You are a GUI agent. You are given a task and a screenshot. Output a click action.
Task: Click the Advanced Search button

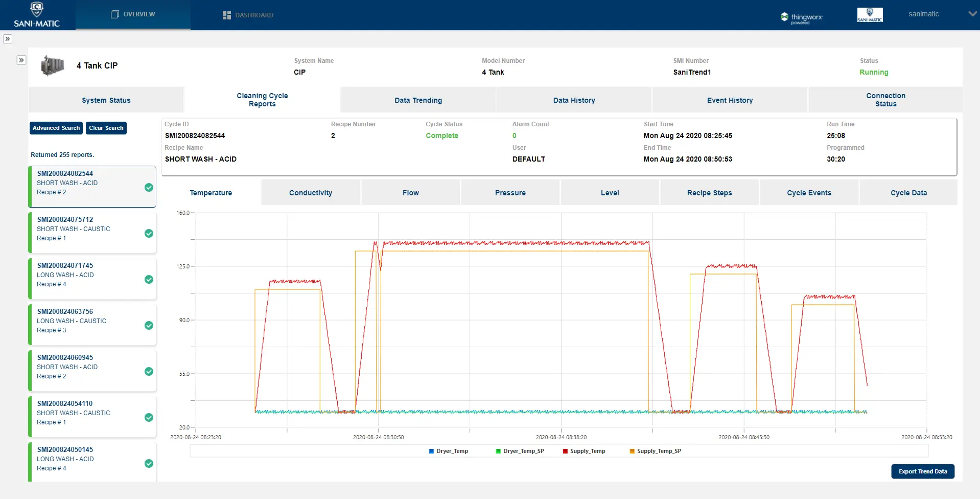[x=56, y=128]
